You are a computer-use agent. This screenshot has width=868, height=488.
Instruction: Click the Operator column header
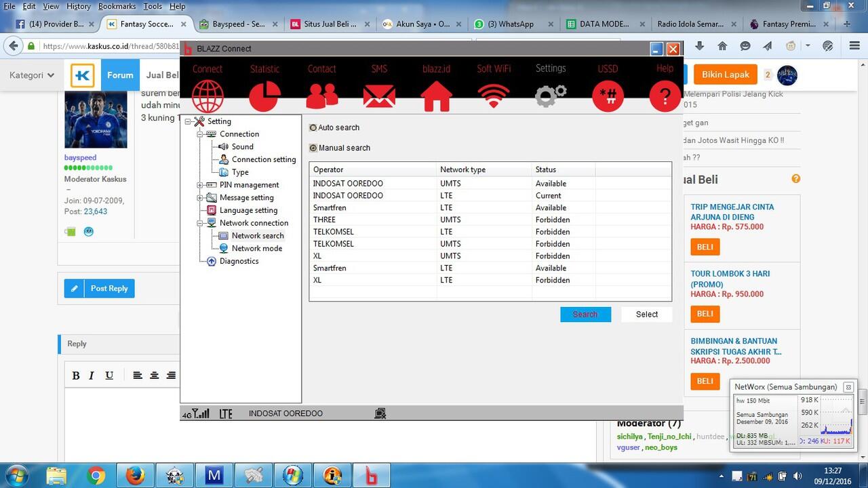tap(373, 169)
